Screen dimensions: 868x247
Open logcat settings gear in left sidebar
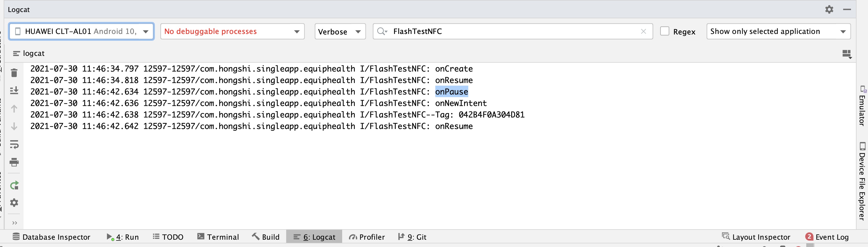pyautogui.click(x=14, y=203)
